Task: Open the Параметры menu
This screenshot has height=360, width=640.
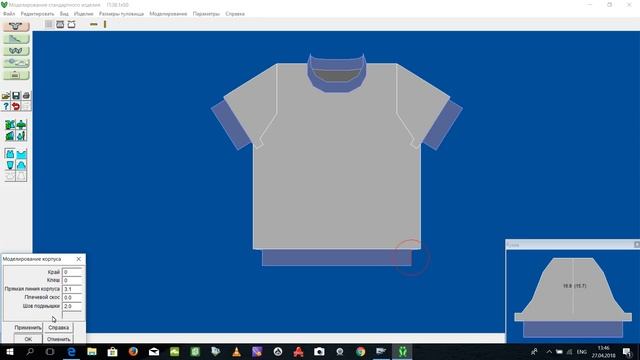Action: tap(206, 14)
